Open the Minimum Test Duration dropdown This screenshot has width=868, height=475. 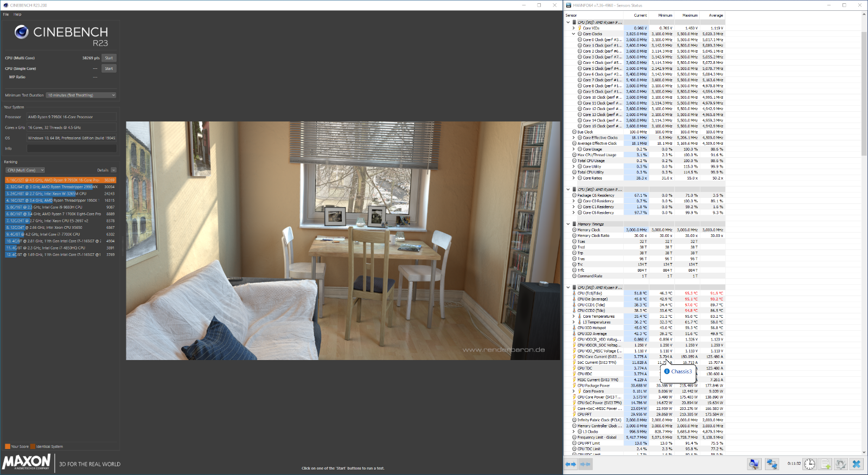pyautogui.click(x=81, y=95)
